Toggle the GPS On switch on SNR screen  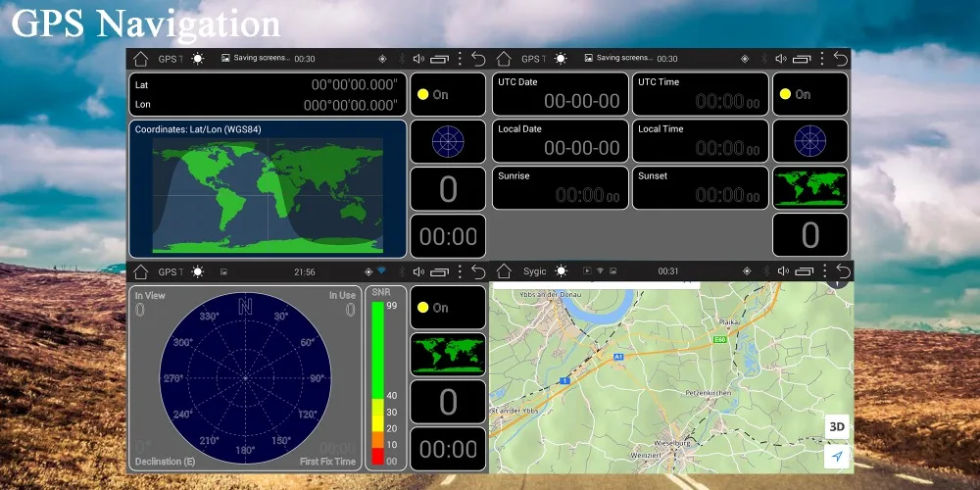tap(448, 308)
